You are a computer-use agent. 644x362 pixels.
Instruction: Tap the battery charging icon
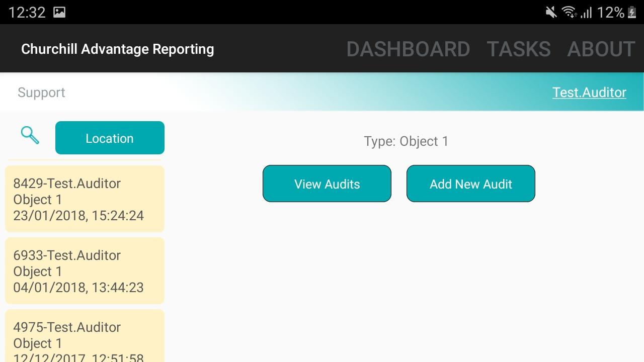pyautogui.click(x=632, y=12)
